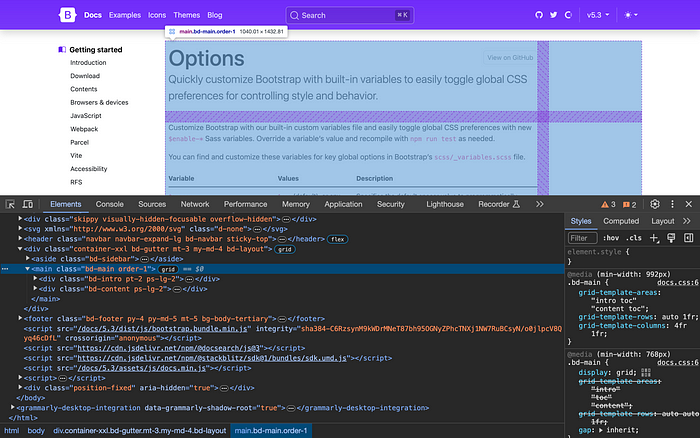Open the v5.3 version dropdown

coord(598,15)
